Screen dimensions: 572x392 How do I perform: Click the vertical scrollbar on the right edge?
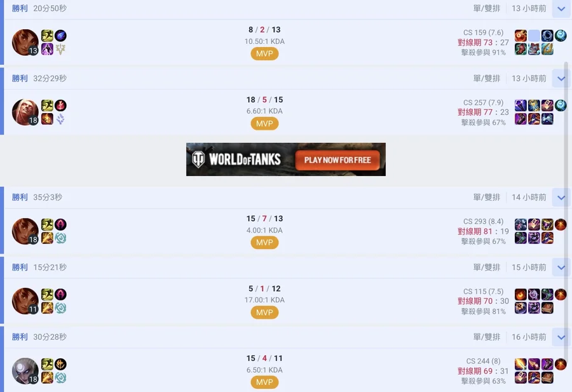566,226
